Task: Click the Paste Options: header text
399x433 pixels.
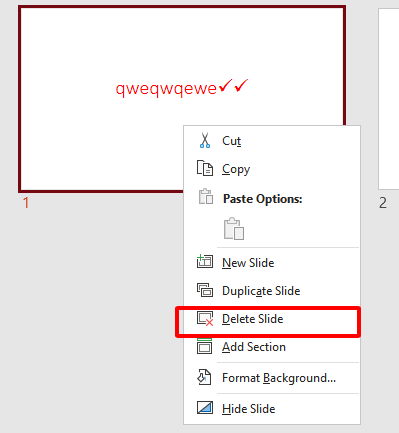Action: point(263,199)
